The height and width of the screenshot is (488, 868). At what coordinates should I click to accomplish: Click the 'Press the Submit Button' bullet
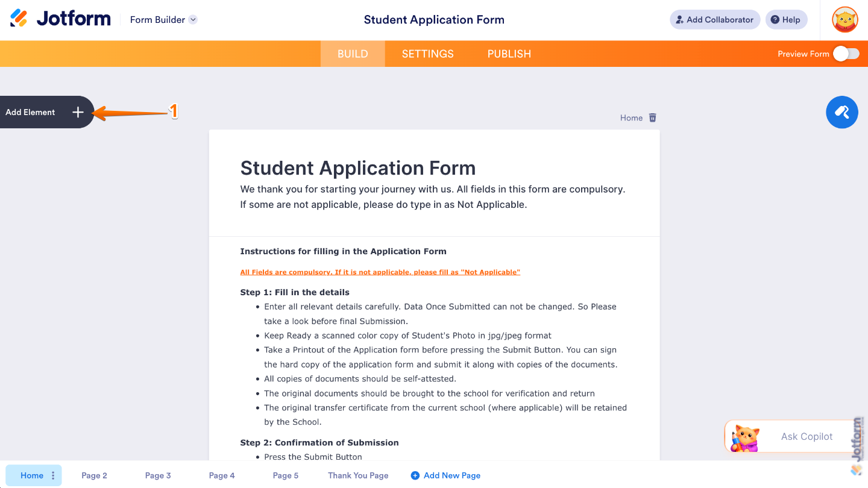coord(313,457)
